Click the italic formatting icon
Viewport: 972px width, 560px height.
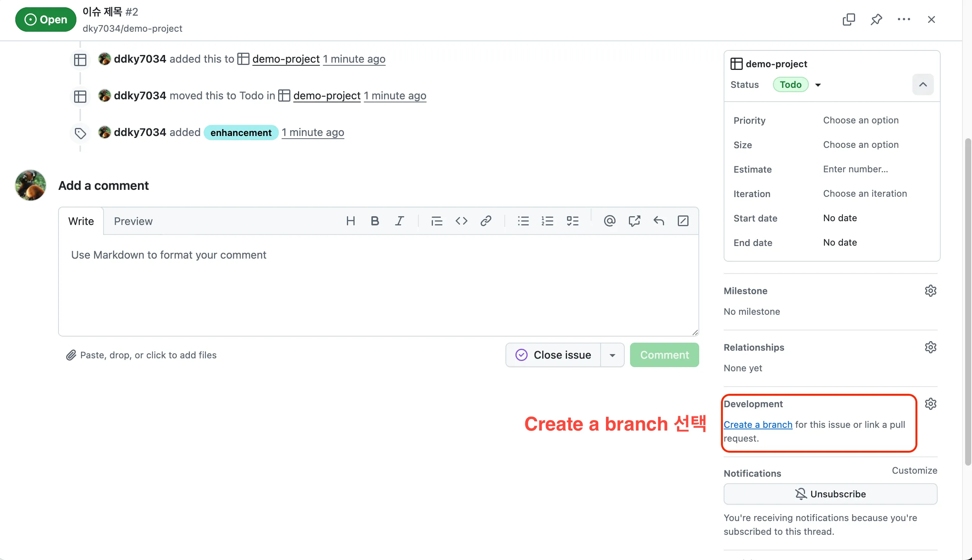(x=399, y=221)
